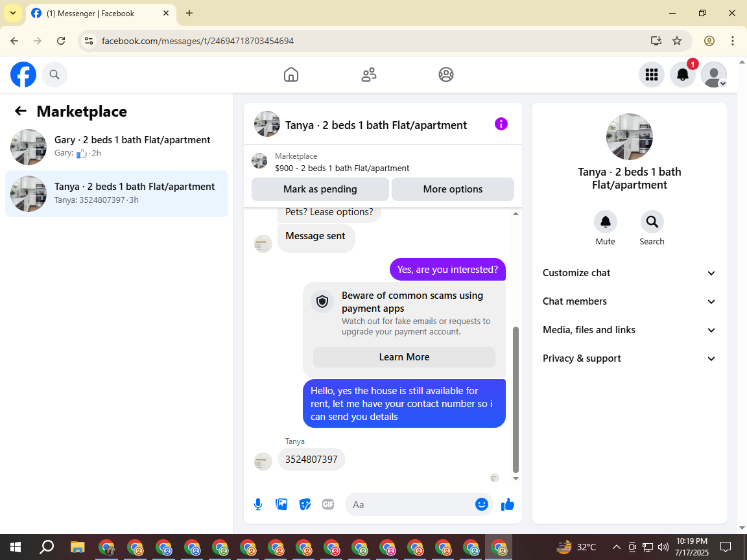Screen dimensions: 747x560
Task: Click the install app icon in address bar
Action: 656,41
